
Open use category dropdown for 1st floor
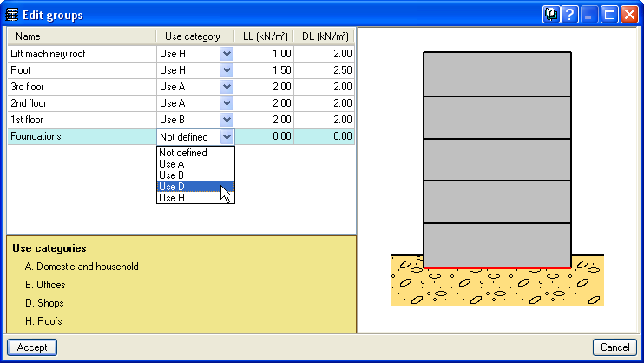(x=227, y=120)
